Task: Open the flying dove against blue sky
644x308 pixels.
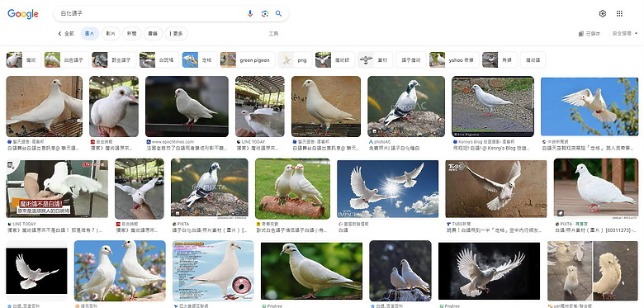Action: point(590,107)
